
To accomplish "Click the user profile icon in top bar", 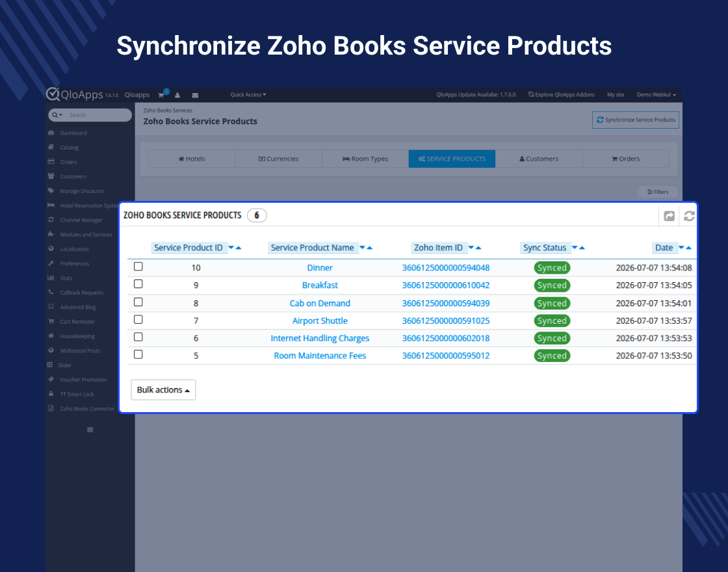I will click(x=177, y=95).
